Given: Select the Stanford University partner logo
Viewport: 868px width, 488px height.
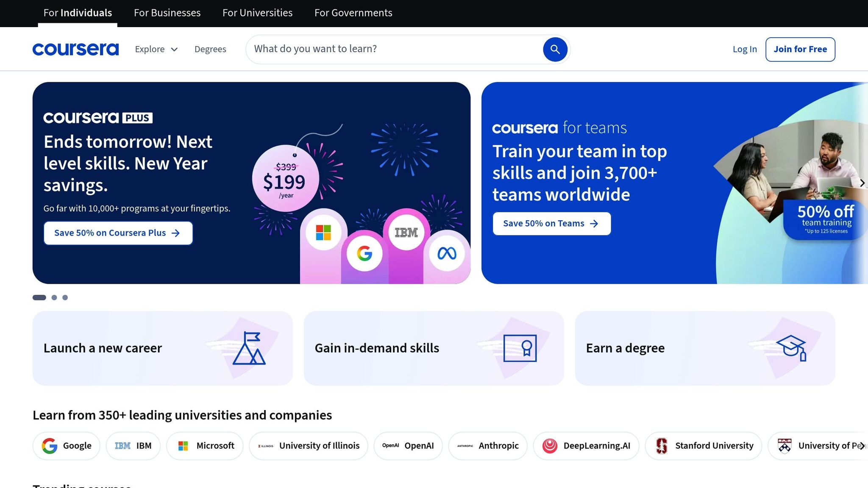Looking at the screenshot, I should [704, 446].
